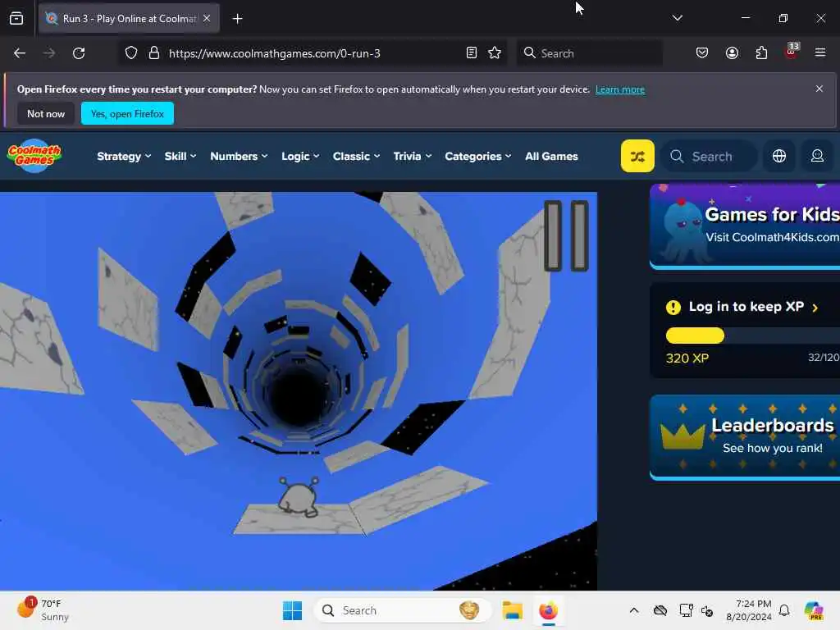View site security lock information
Viewport: 840px width, 630px height.
click(x=154, y=53)
